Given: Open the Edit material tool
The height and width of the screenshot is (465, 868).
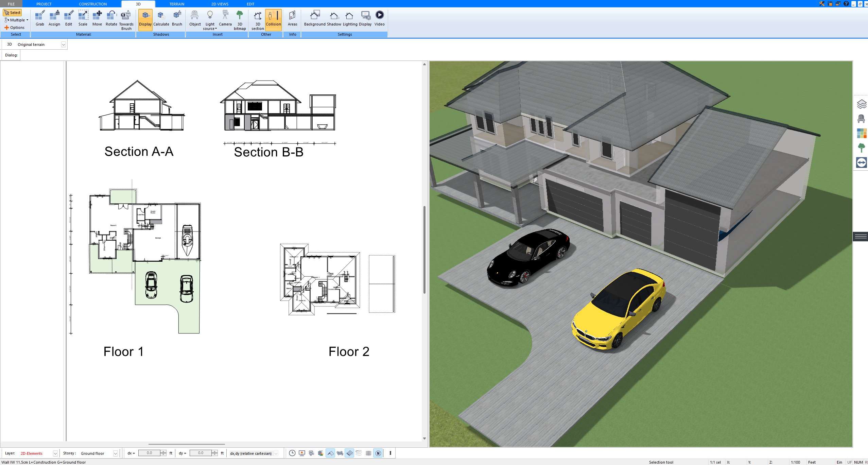Looking at the screenshot, I should [x=69, y=18].
